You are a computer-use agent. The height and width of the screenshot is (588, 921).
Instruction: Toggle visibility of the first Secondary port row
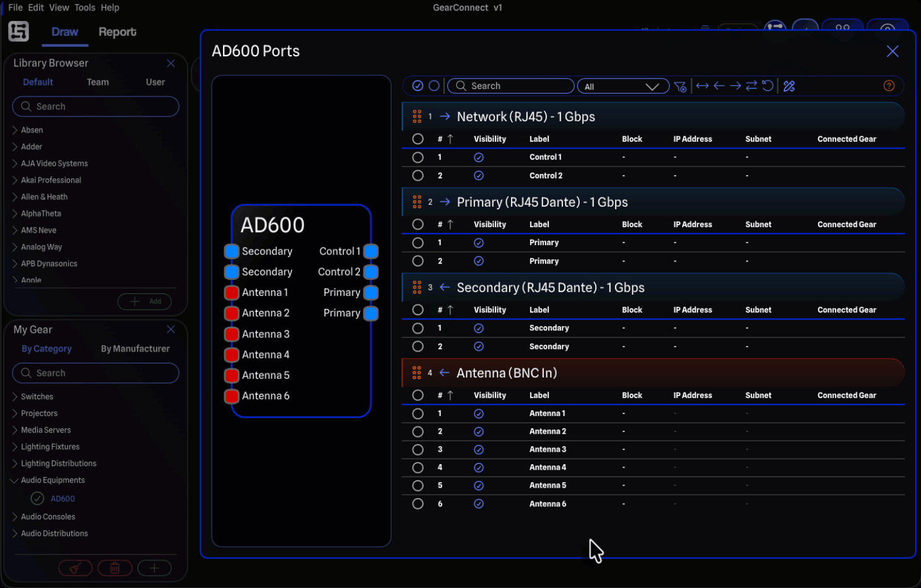pyautogui.click(x=479, y=329)
